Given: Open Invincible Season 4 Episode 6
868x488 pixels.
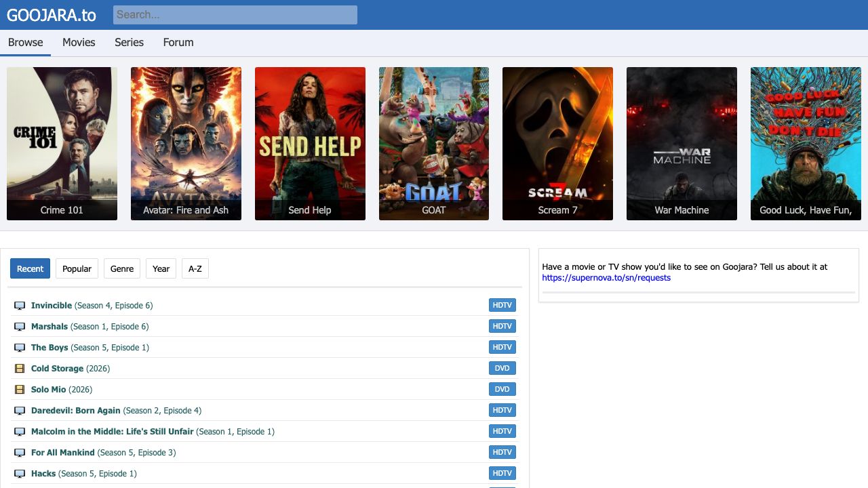Looking at the screenshot, I should click(x=92, y=306).
